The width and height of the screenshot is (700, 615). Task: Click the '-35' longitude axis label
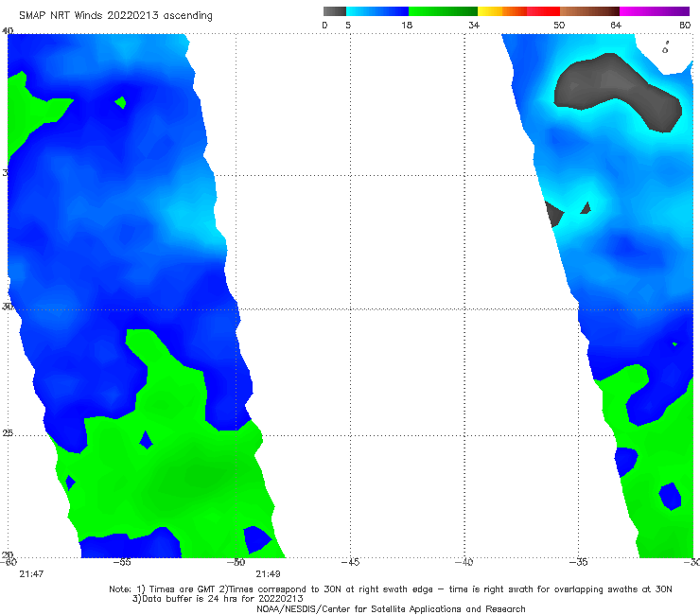tap(579, 562)
